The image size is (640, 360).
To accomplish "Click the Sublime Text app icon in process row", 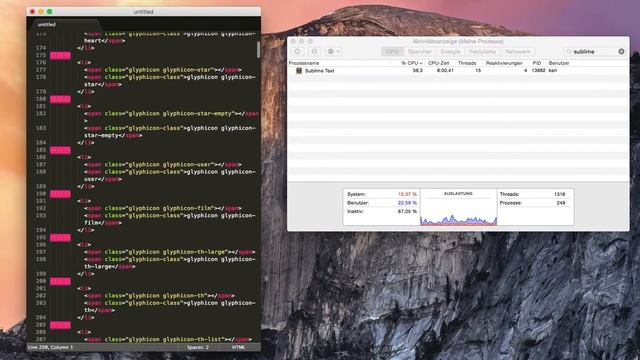I will coord(299,71).
